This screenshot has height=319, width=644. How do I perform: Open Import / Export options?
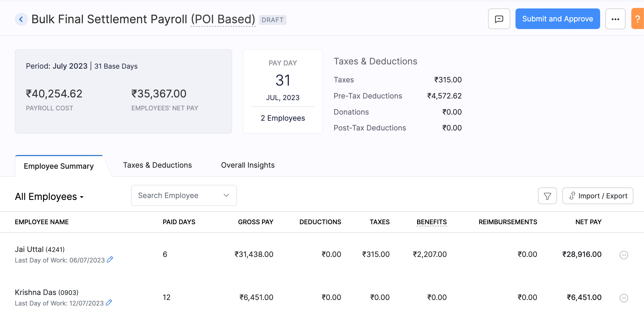pyautogui.click(x=597, y=196)
